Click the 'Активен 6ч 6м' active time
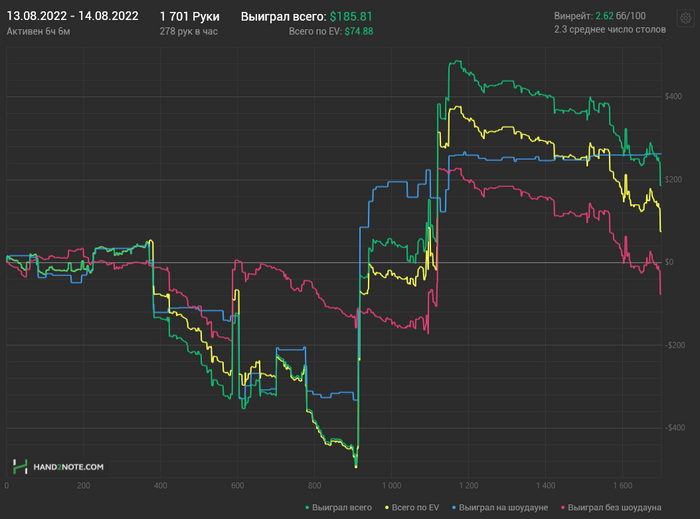This screenshot has width=700, height=519. (38, 31)
